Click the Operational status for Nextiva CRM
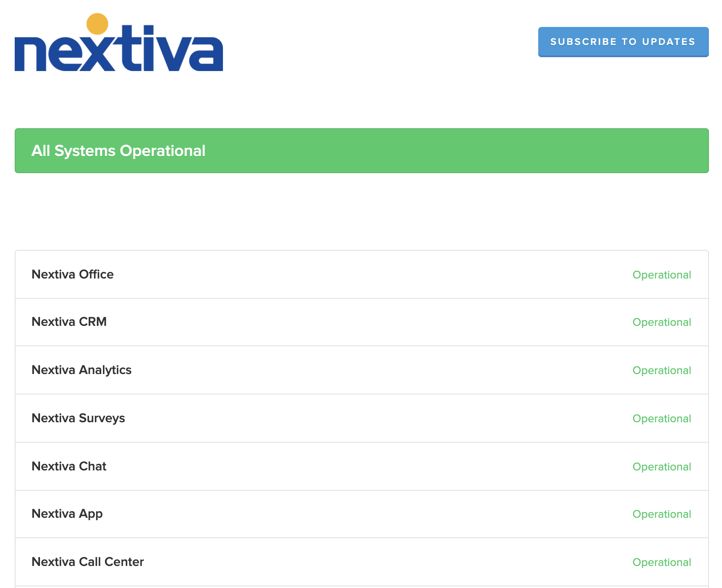 [662, 322]
